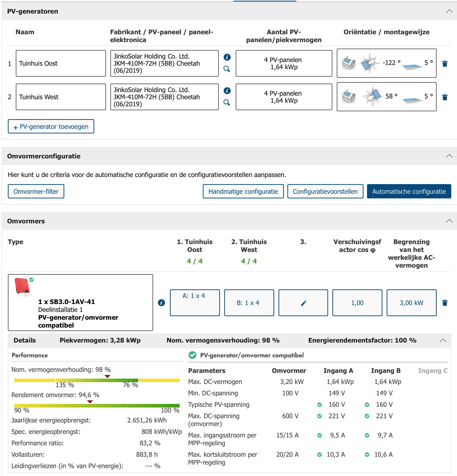Delete the Tuinhuis West PV generator

click(x=445, y=97)
